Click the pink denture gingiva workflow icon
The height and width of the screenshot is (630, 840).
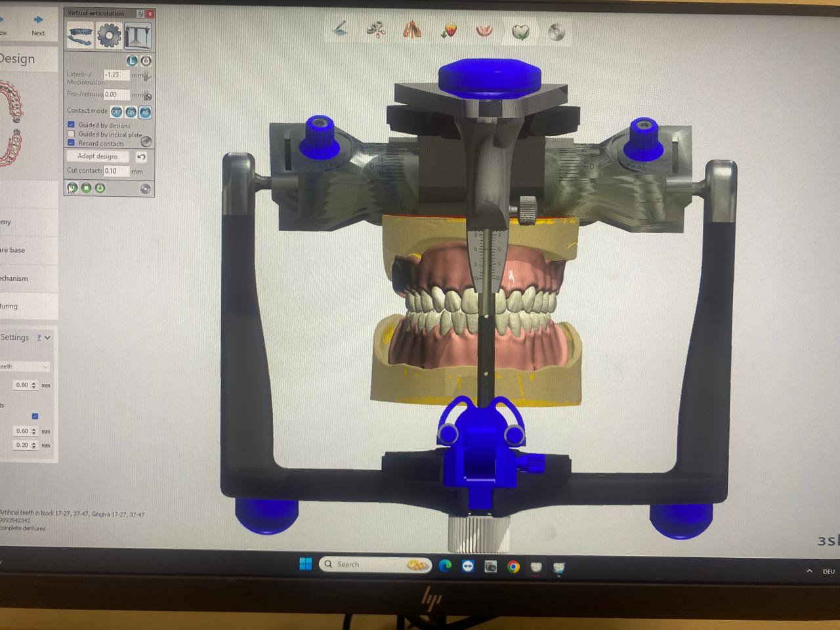[x=484, y=31]
